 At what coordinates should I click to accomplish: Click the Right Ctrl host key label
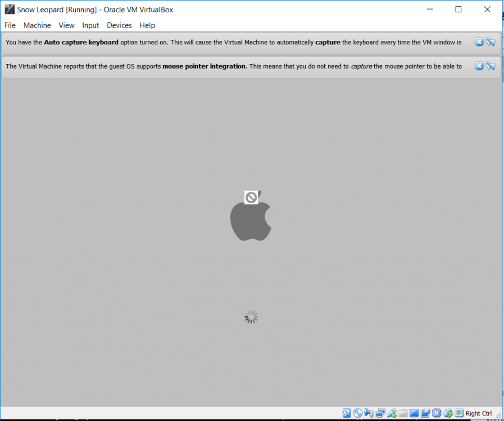pyautogui.click(x=479, y=413)
